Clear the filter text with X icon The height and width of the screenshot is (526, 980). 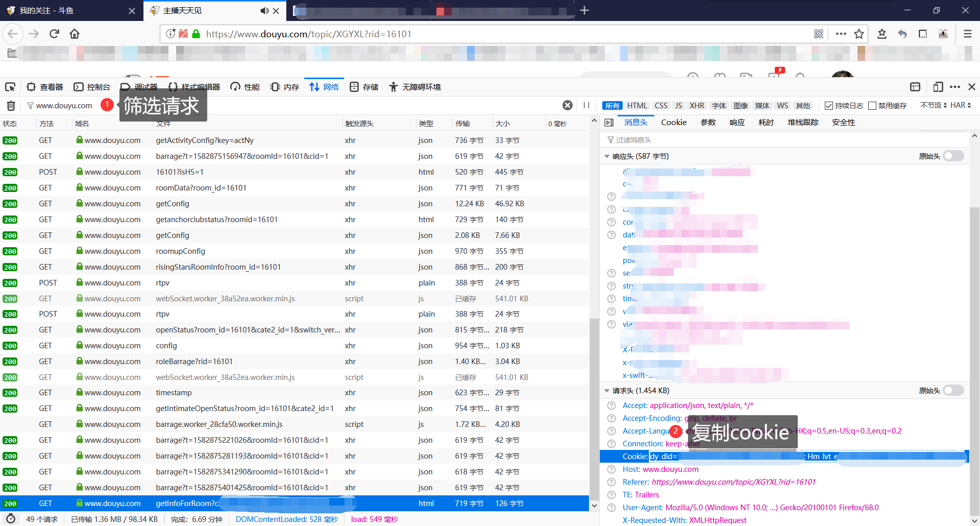pos(567,105)
